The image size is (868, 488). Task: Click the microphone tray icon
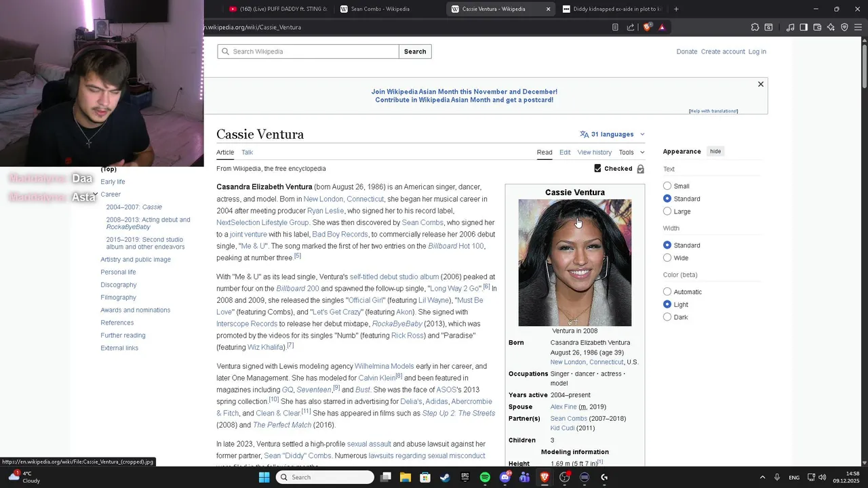coord(777,477)
